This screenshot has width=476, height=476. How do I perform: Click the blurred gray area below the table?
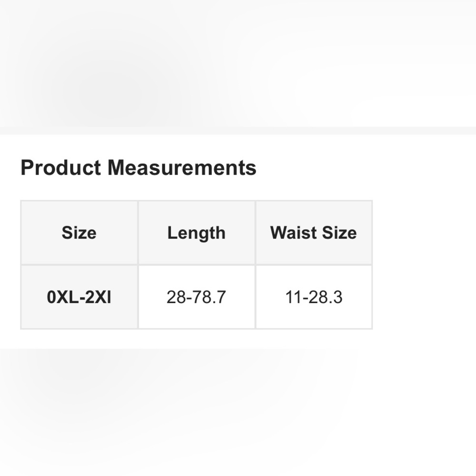click(x=238, y=412)
